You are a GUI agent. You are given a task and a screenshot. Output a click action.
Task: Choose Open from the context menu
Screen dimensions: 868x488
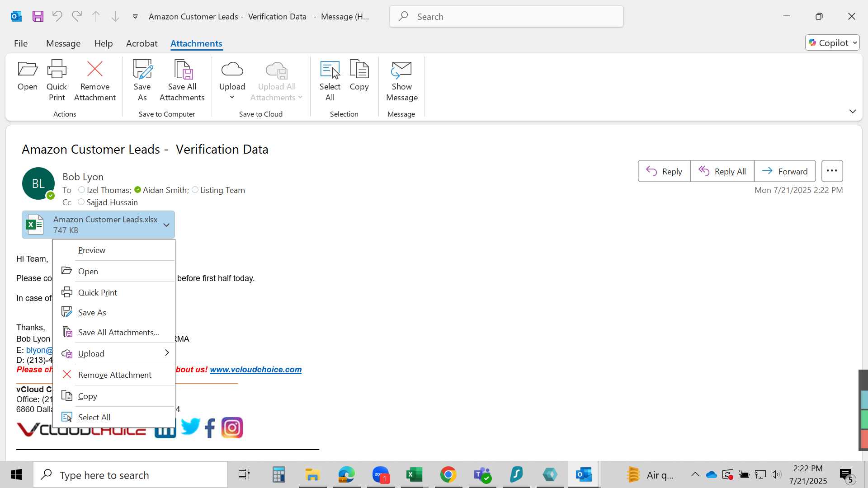pos(114,272)
